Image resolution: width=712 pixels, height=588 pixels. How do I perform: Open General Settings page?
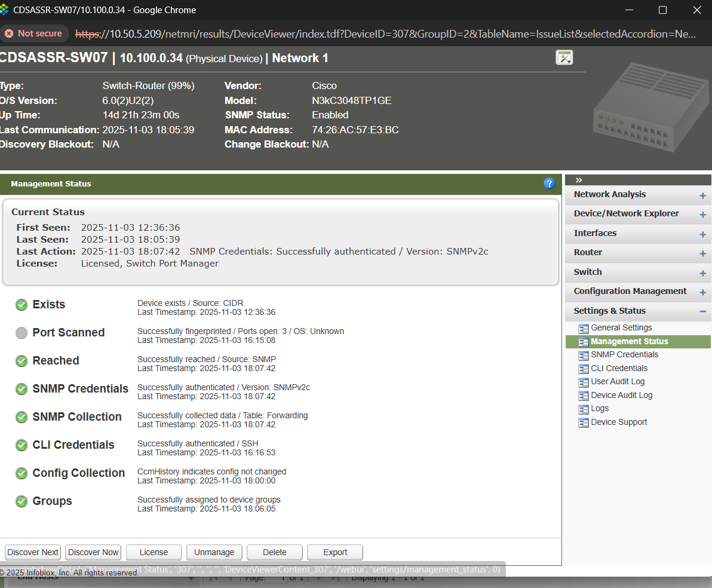pos(621,327)
